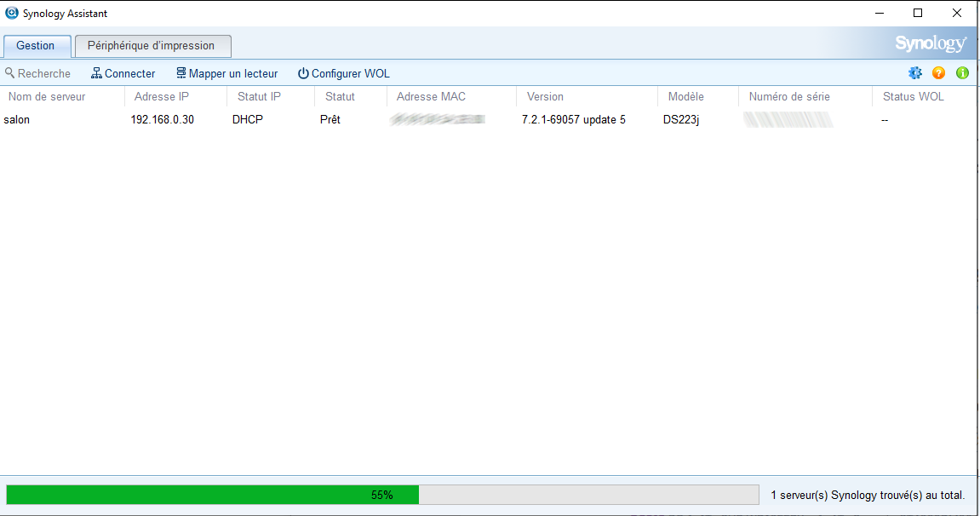Switch to the Gestion tab
Screen dimensions: 980x516
pos(37,46)
